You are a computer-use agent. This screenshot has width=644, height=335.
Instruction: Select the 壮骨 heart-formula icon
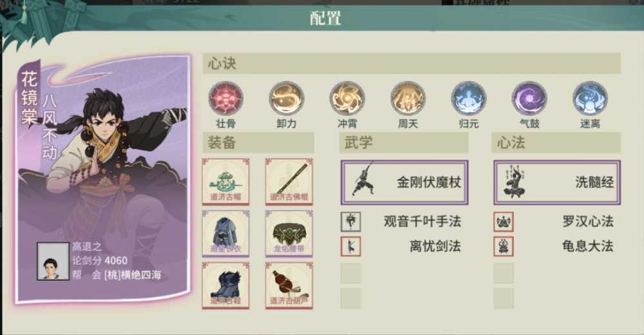point(225,99)
